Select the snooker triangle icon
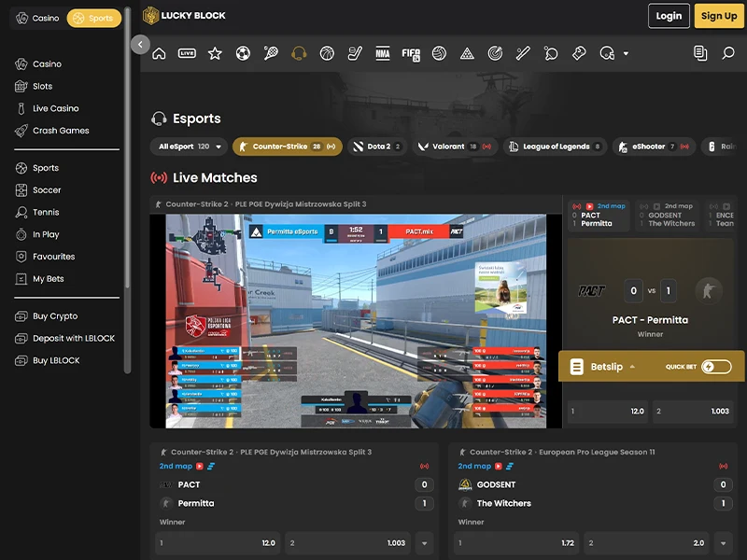The width and height of the screenshot is (747, 560). tap(467, 53)
